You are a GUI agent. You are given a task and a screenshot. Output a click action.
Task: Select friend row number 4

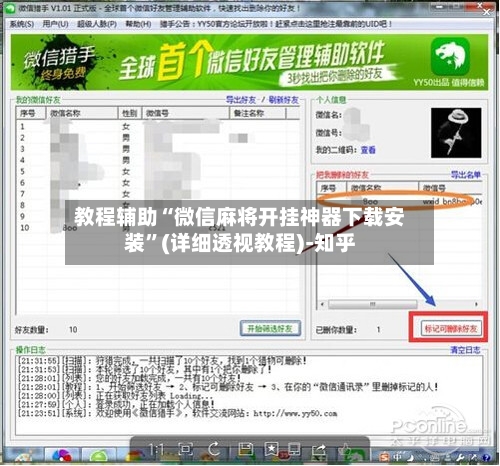(x=159, y=160)
